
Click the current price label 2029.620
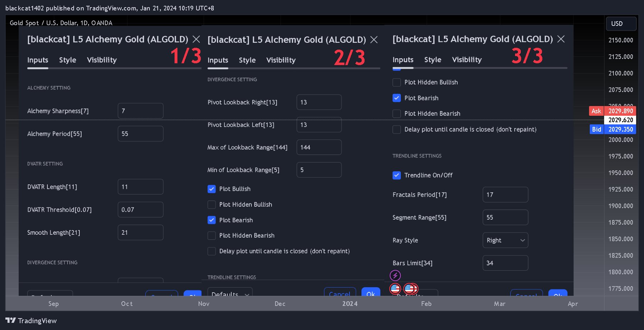(x=620, y=120)
